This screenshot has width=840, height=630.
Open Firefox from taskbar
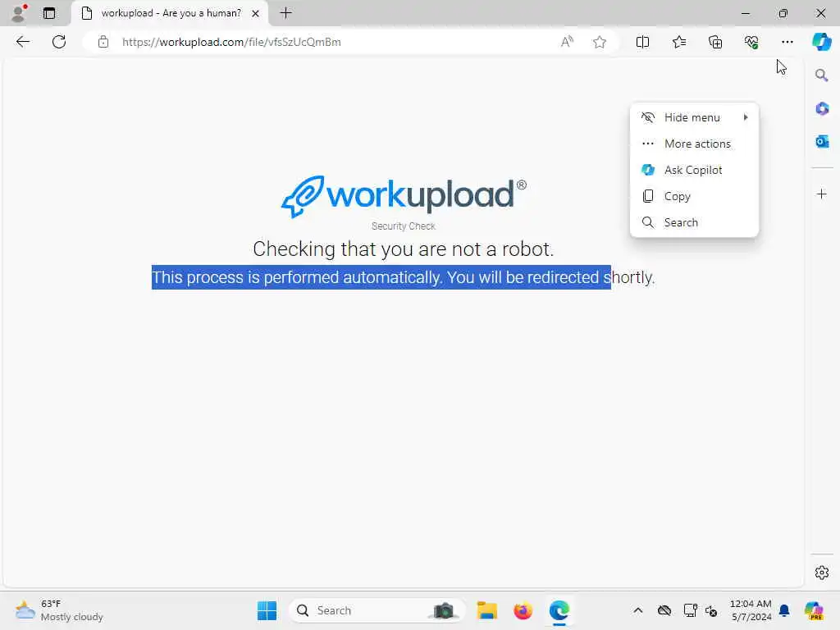tap(523, 610)
